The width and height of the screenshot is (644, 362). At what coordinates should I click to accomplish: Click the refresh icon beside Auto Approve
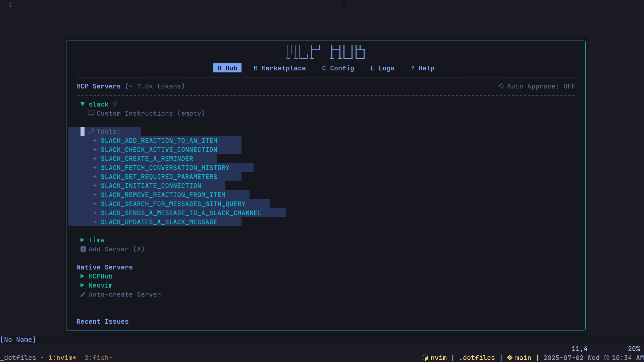coord(501,86)
